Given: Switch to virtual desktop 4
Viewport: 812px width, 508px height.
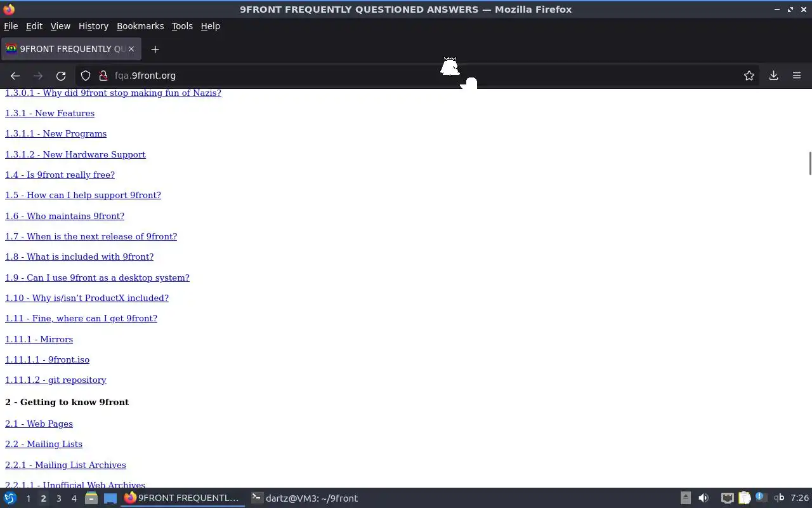Looking at the screenshot, I should tap(74, 498).
